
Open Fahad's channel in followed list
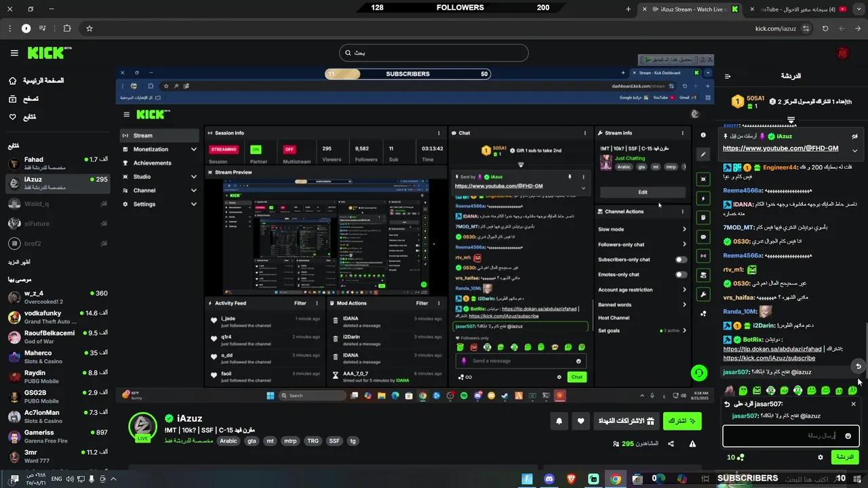point(58,163)
